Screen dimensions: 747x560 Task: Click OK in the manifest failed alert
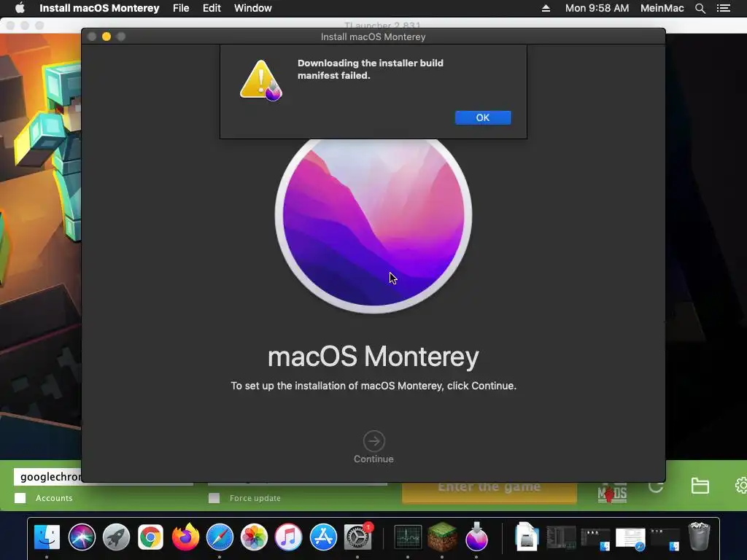(483, 117)
